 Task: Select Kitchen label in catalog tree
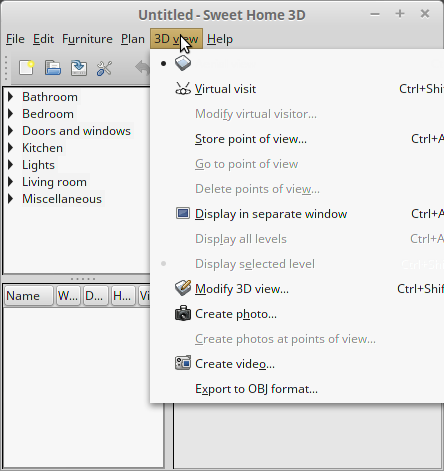[42, 148]
